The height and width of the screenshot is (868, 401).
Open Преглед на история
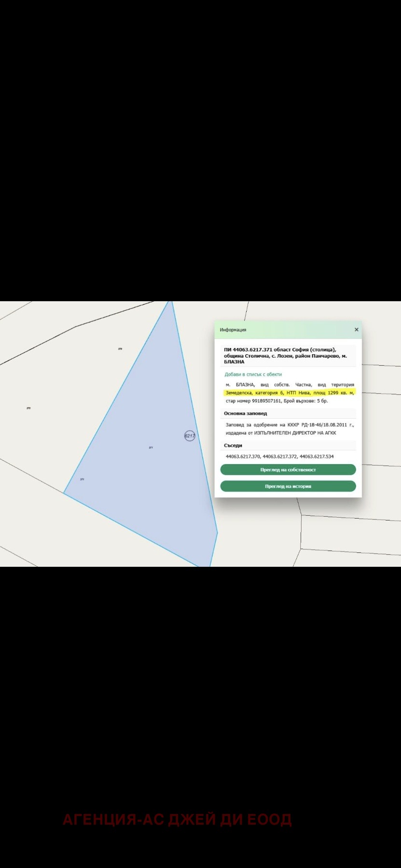288,486
